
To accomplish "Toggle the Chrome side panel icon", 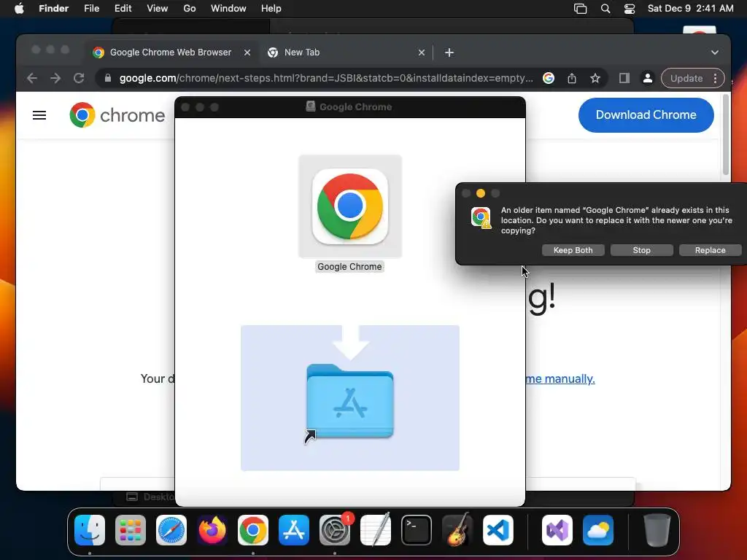I will click(x=624, y=78).
